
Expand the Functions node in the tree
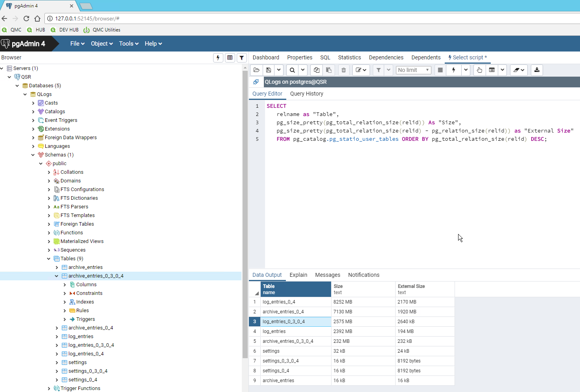(x=49, y=232)
